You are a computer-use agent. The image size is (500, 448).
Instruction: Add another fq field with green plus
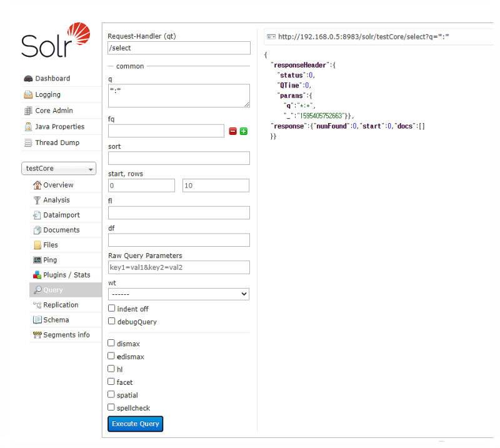coord(244,131)
